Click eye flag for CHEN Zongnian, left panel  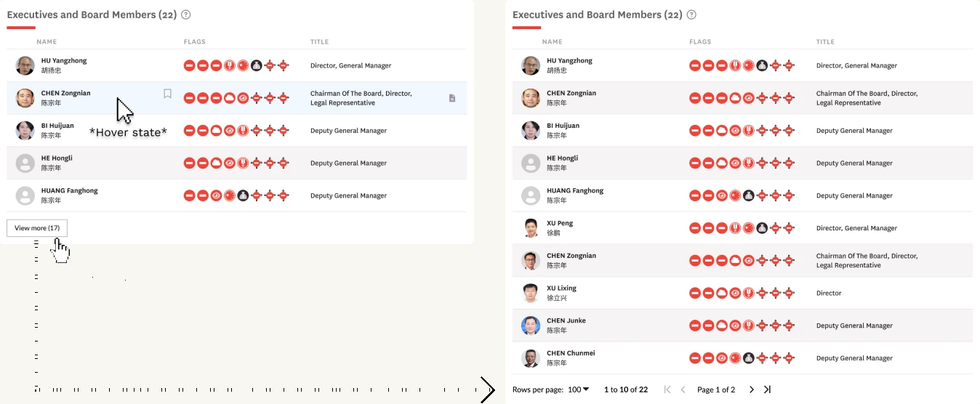[243, 98]
